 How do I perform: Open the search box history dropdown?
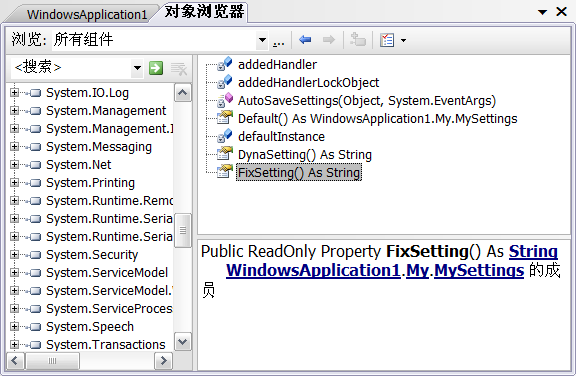click(x=137, y=68)
